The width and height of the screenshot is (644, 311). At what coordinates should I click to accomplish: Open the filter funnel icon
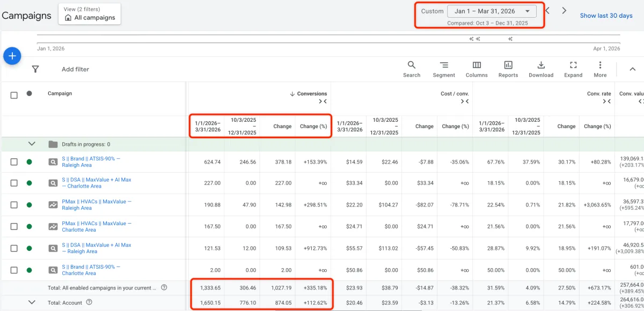click(x=35, y=69)
